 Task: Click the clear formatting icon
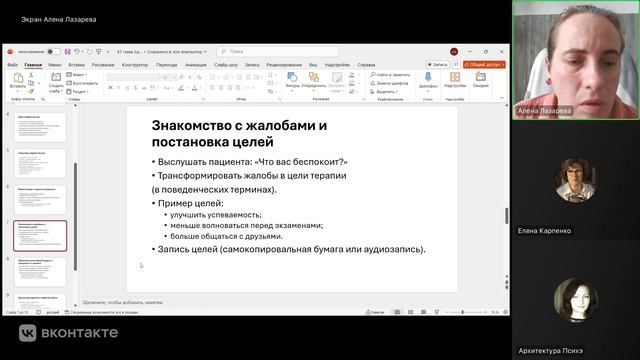click(x=199, y=77)
